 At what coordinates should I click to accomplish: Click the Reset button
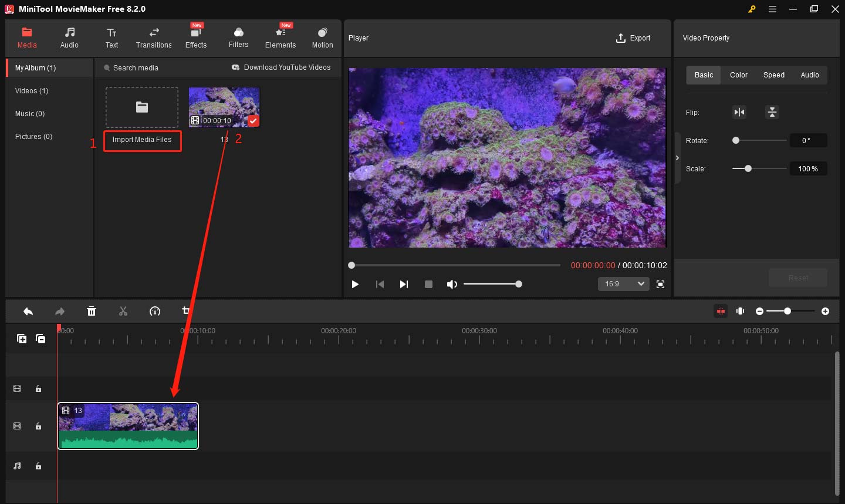coord(798,278)
